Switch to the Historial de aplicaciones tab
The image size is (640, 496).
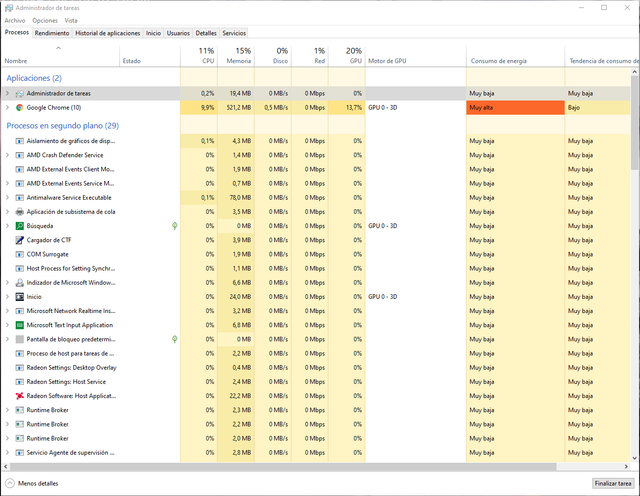pos(107,33)
